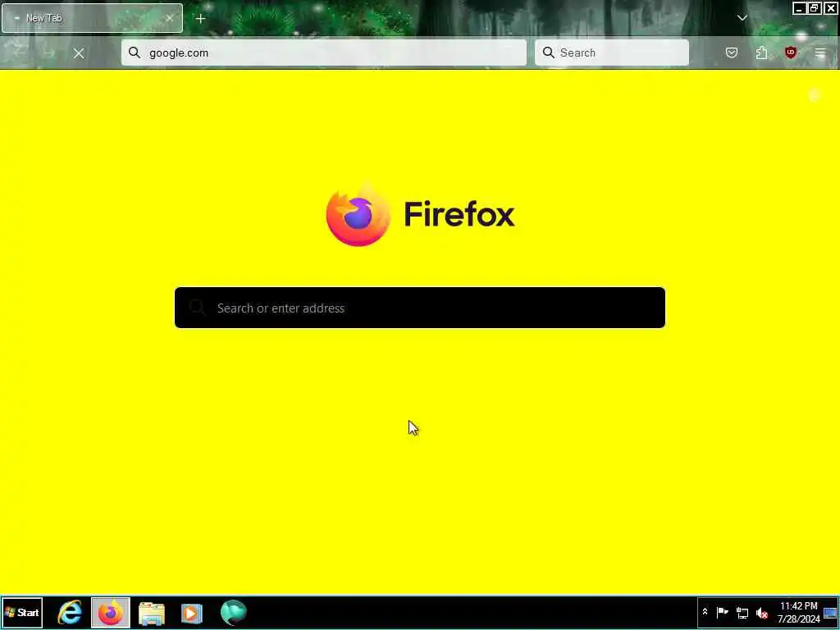This screenshot has width=840, height=630.
Task: Open a new tab with the plus button
Action: 200,19
